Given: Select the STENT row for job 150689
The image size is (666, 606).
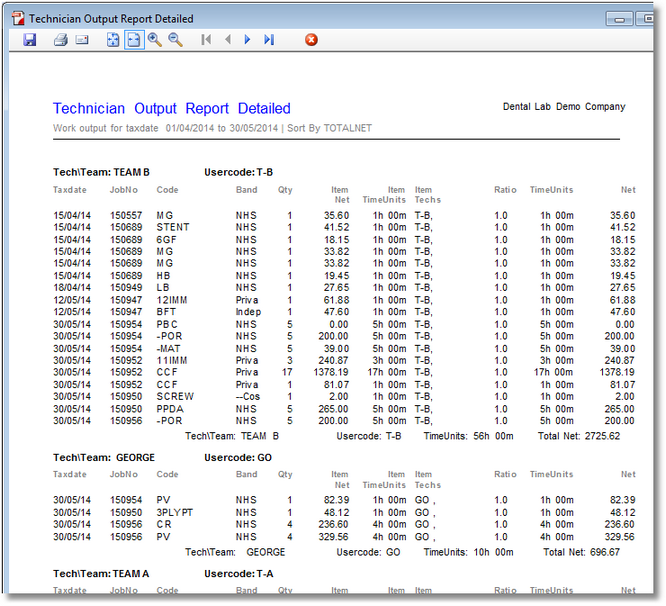Looking at the screenshot, I should (x=172, y=228).
